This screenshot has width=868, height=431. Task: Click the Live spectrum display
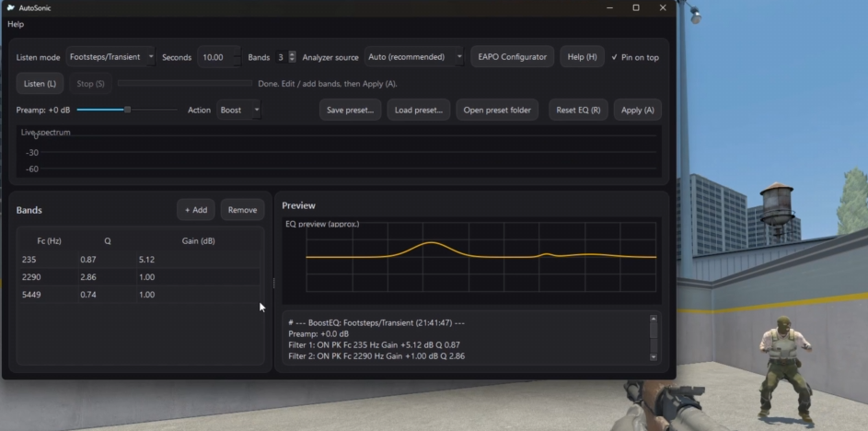(339, 152)
